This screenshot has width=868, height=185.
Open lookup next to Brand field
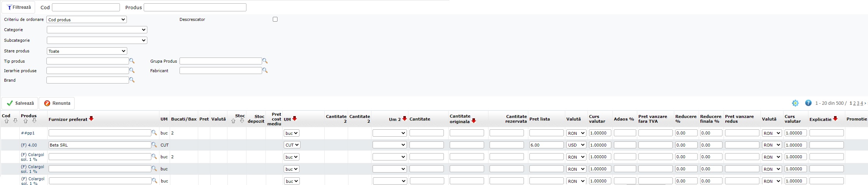pos(132,80)
